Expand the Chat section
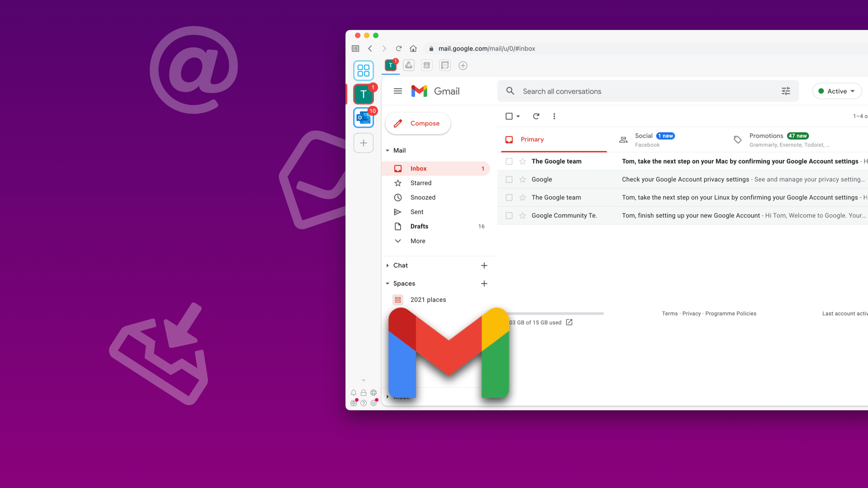The width and height of the screenshot is (868, 488). 387,264
